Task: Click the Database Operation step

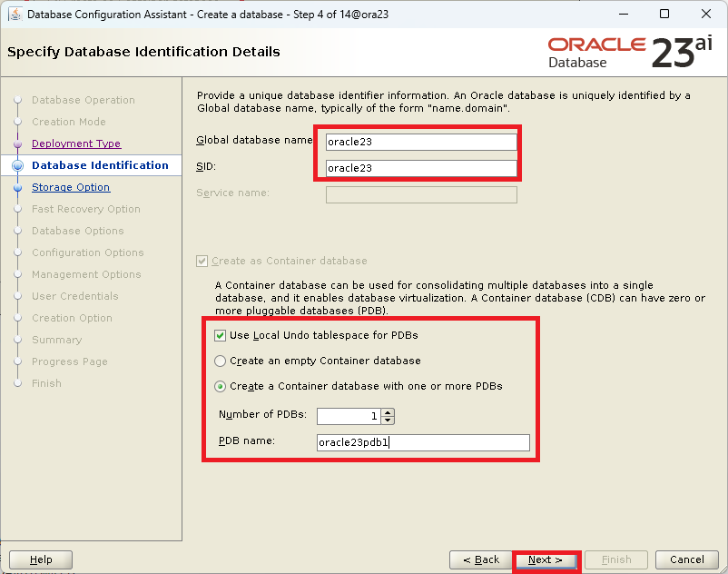Action: [x=84, y=100]
